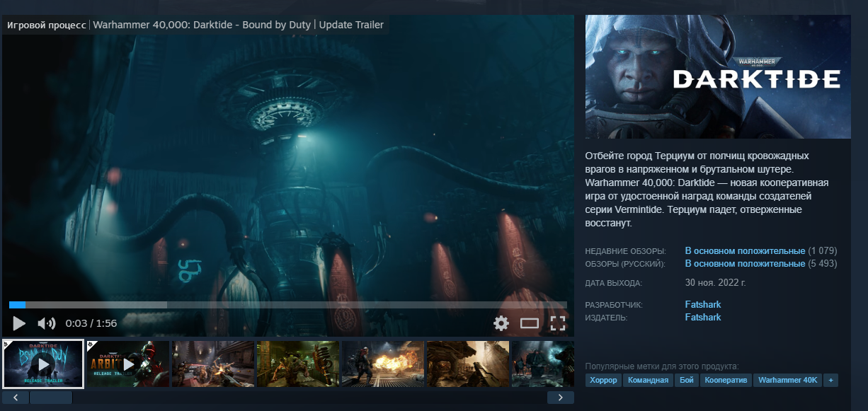
Task: Select the 'Командная' tag
Action: 649,381
